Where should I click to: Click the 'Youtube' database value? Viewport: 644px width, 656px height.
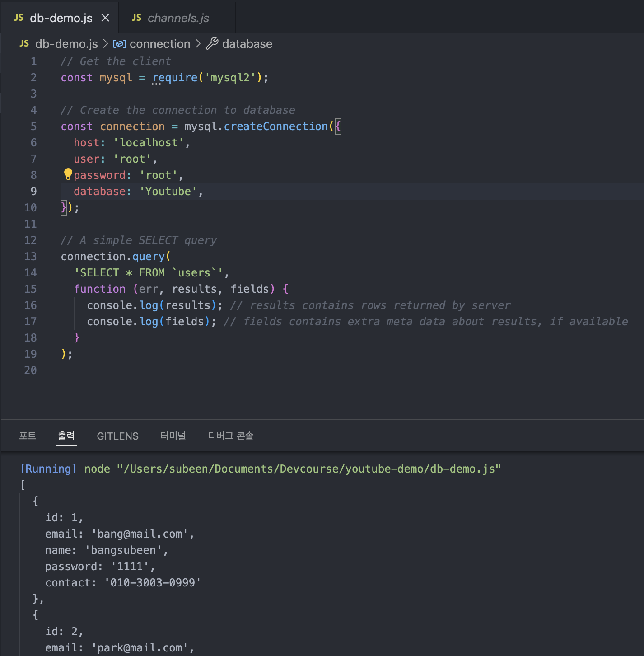168,192
